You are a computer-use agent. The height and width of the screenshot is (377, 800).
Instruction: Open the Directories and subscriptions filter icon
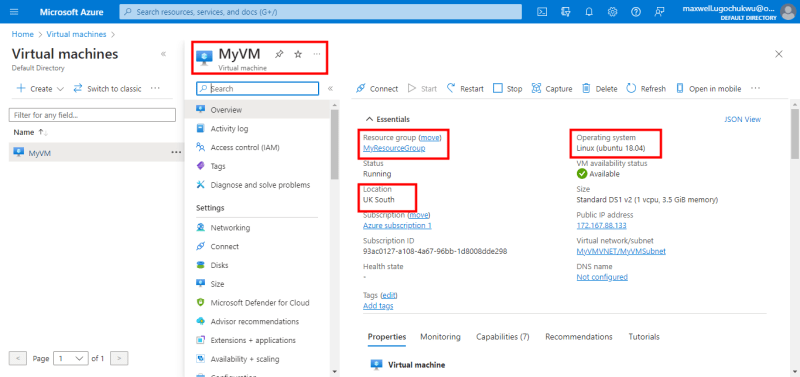coord(565,12)
